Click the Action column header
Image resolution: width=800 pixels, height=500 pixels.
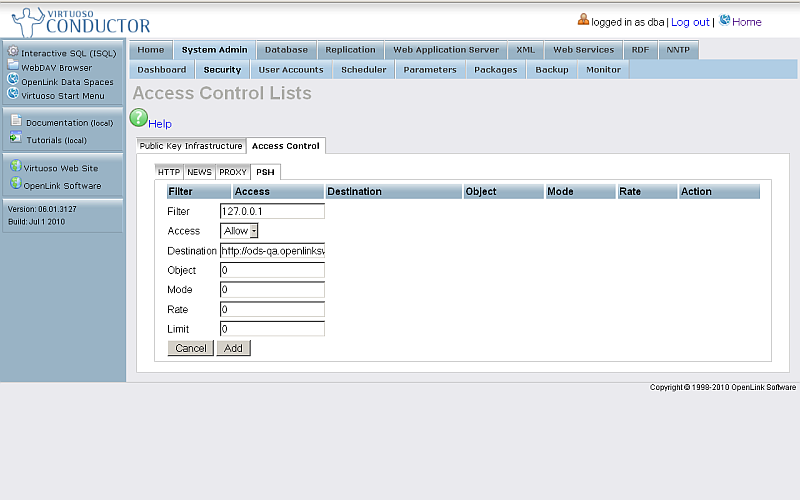[x=719, y=192]
